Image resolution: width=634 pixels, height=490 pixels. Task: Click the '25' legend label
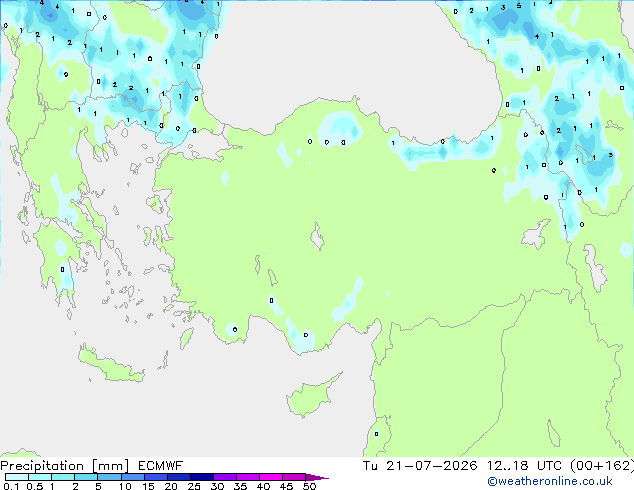click(x=194, y=486)
